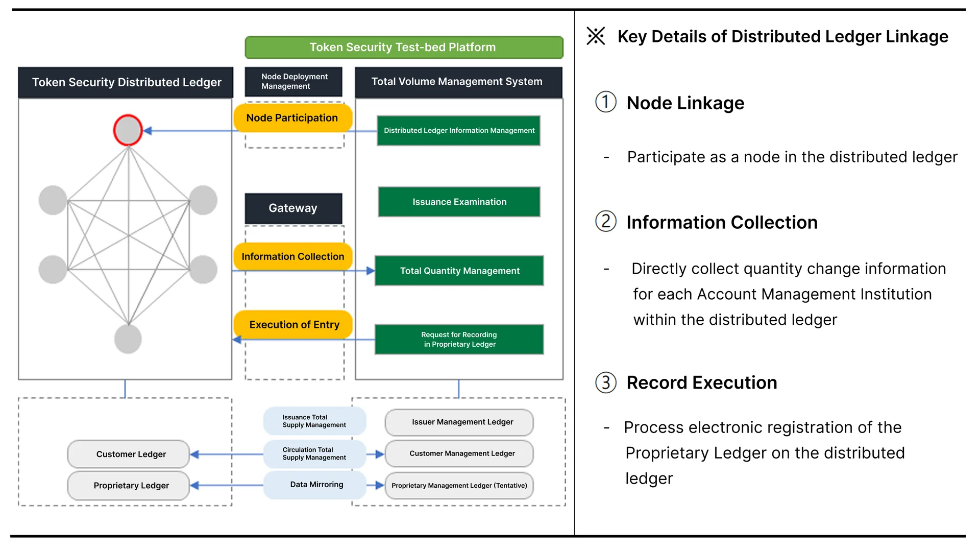Click the bottom gray node in ledger network
The image size is (980, 551).
(128, 339)
